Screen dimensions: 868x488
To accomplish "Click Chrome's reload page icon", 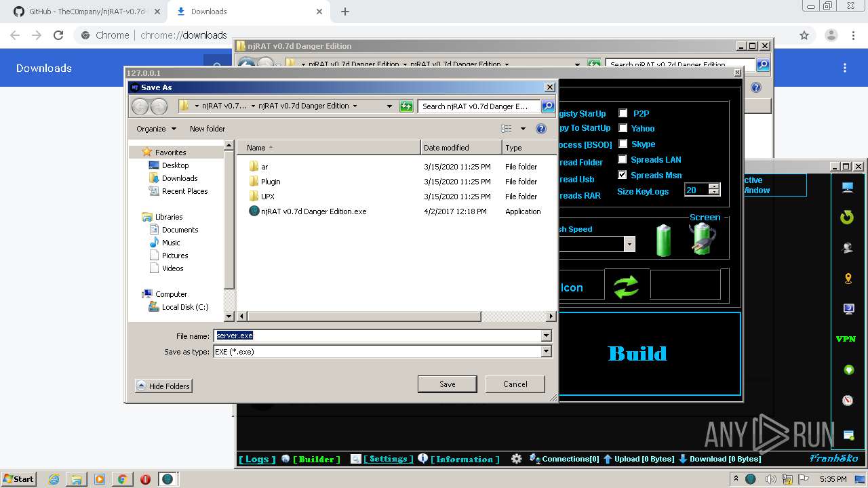I will point(58,35).
